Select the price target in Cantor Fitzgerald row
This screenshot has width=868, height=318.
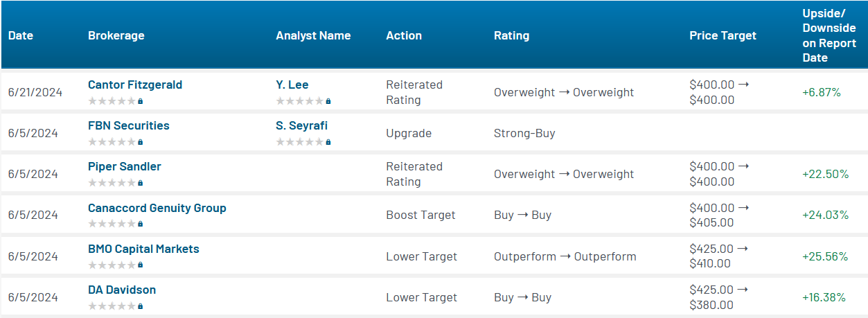[720, 92]
